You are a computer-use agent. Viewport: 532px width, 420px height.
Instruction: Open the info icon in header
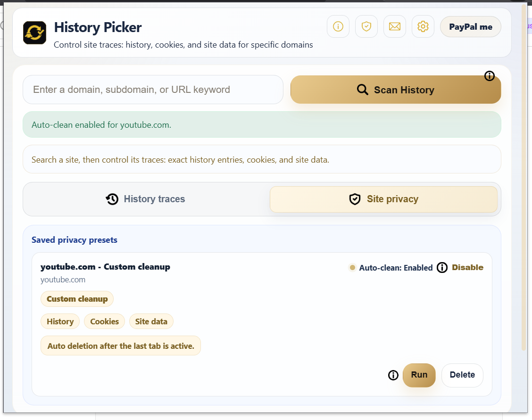pyautogui.click(x=338, y=26)
